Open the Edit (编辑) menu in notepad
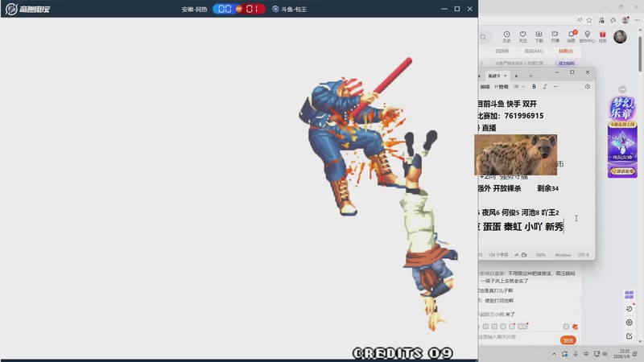This screenshot has width=644, height=362. [485, 87]
